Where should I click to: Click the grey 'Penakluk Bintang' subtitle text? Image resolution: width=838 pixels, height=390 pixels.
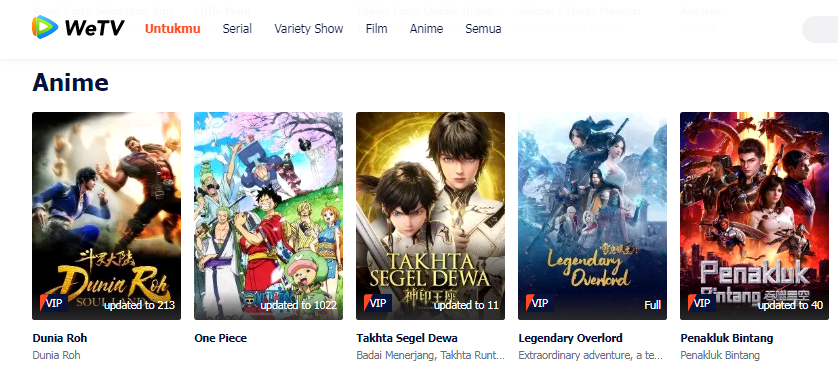[720, 355]
